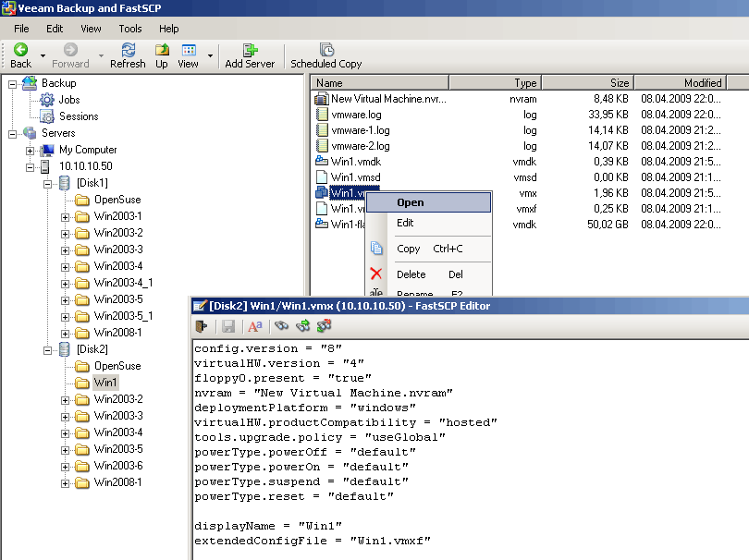Click Find Next in the editor toolbar
This screenshot has height=560, width=749.
[303, 325]
